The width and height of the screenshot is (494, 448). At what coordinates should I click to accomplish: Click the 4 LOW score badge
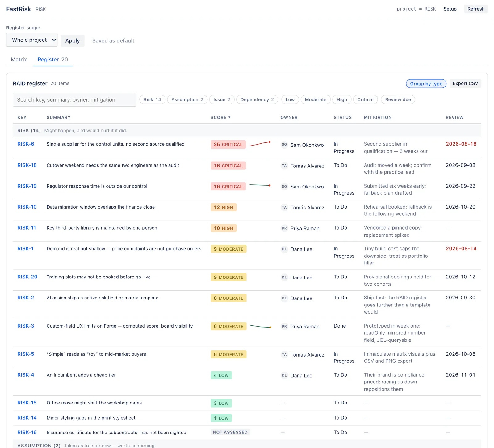221,375
